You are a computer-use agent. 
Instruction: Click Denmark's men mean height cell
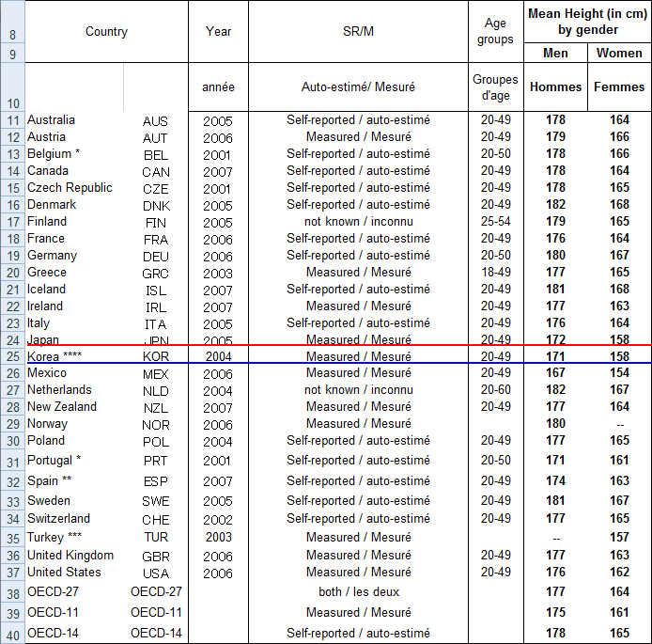(x=556, y=205)
